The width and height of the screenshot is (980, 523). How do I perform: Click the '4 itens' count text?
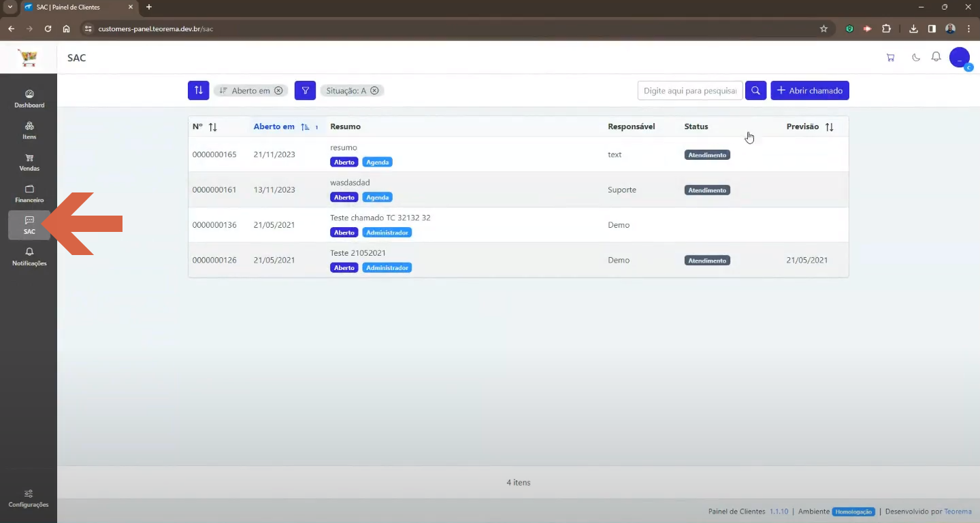(x=519, y=483)
